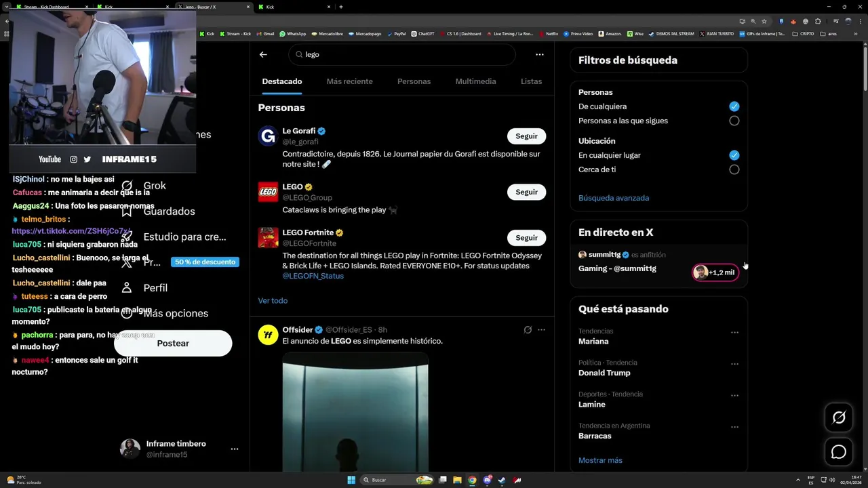Switch to Más reciente tab
868x488 pixels.
[349, 81]
